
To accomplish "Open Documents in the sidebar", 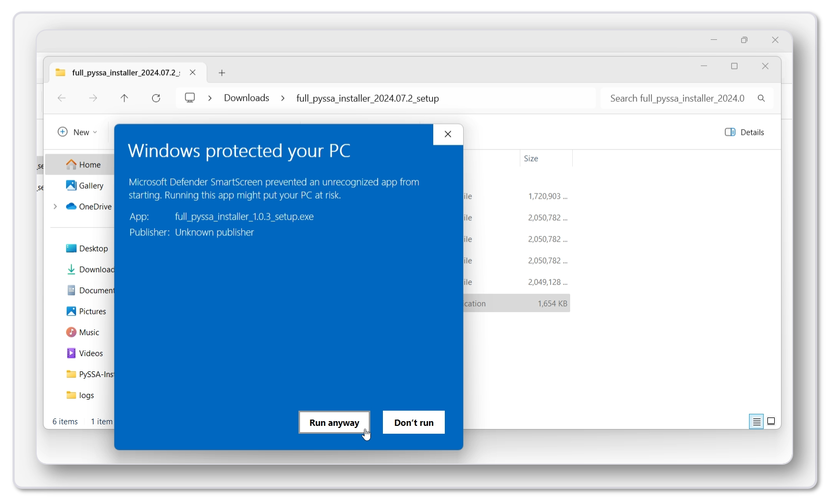I will (90, 291).
